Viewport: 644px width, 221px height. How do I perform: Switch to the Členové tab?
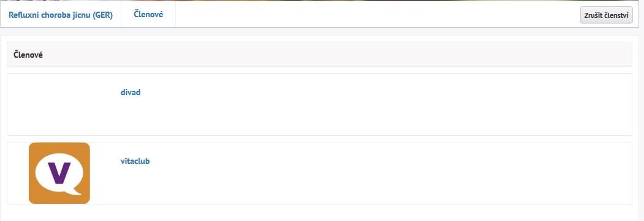[x=148, y=14]
